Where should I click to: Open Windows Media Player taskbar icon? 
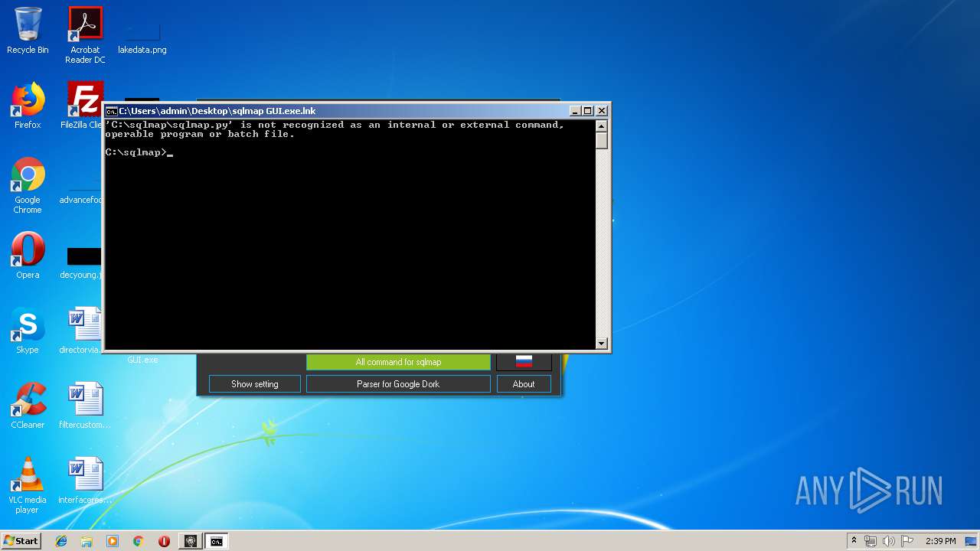point(113,541)
